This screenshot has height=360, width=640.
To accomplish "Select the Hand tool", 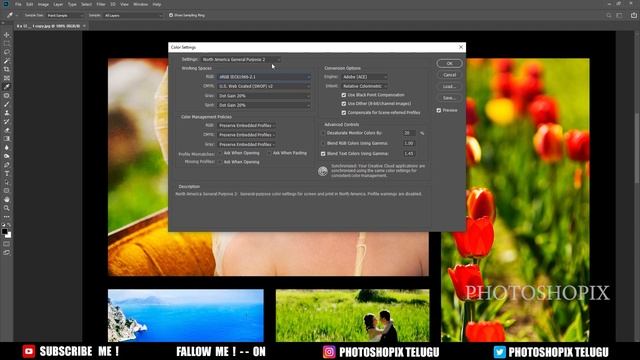I will point(7,200).
